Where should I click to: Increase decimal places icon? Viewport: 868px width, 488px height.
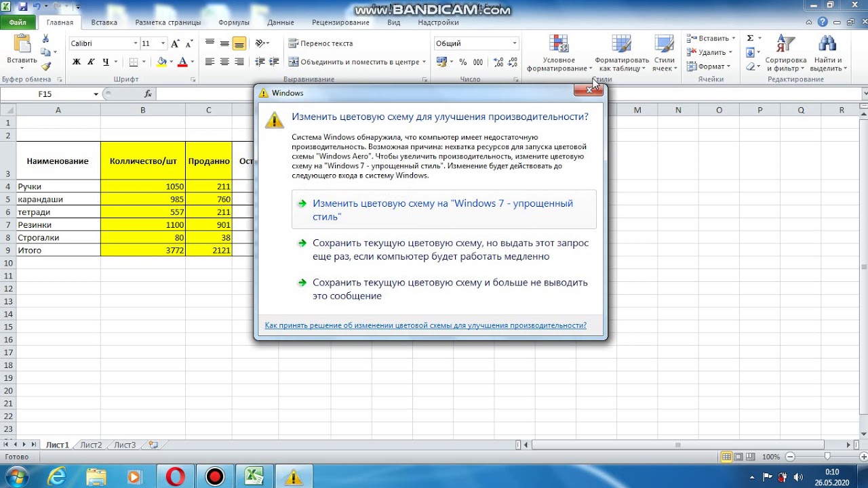pyautogui.click(x=499, y=62)
